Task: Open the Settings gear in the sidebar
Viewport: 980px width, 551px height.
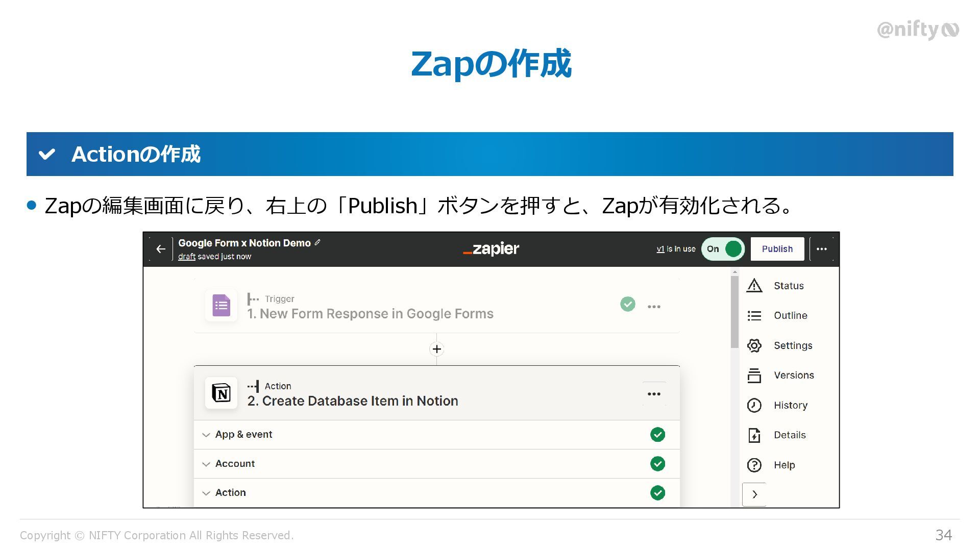Action: tap(754, 345)
